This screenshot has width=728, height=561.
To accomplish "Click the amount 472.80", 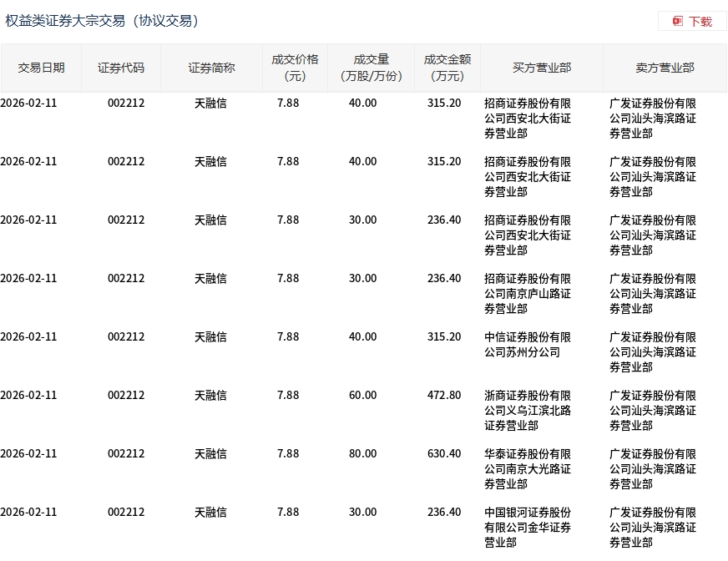I will (x=444, y=395).
